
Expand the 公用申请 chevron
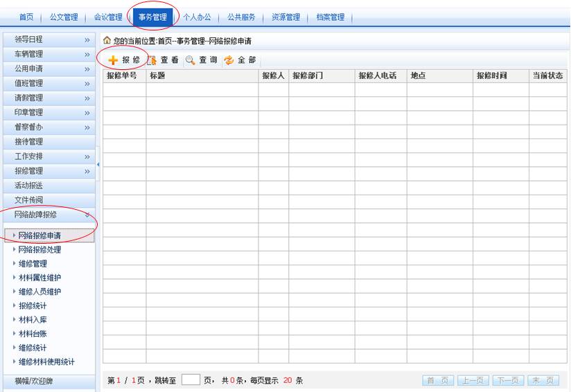pyautogui.click(x=87, y=69)
